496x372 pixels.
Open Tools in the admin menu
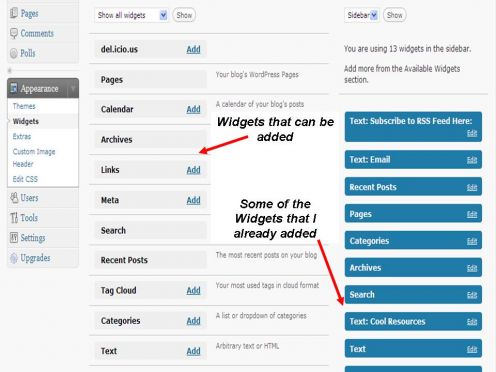pos(29,218)
